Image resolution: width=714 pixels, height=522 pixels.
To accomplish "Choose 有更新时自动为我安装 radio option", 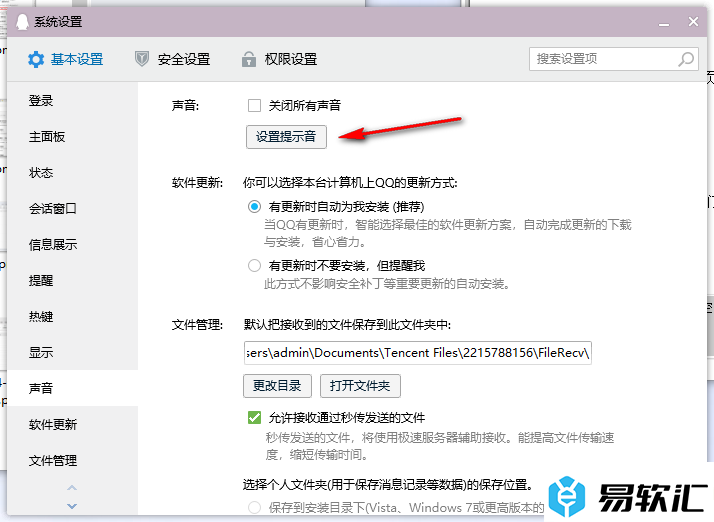I will tap(254, 207).
